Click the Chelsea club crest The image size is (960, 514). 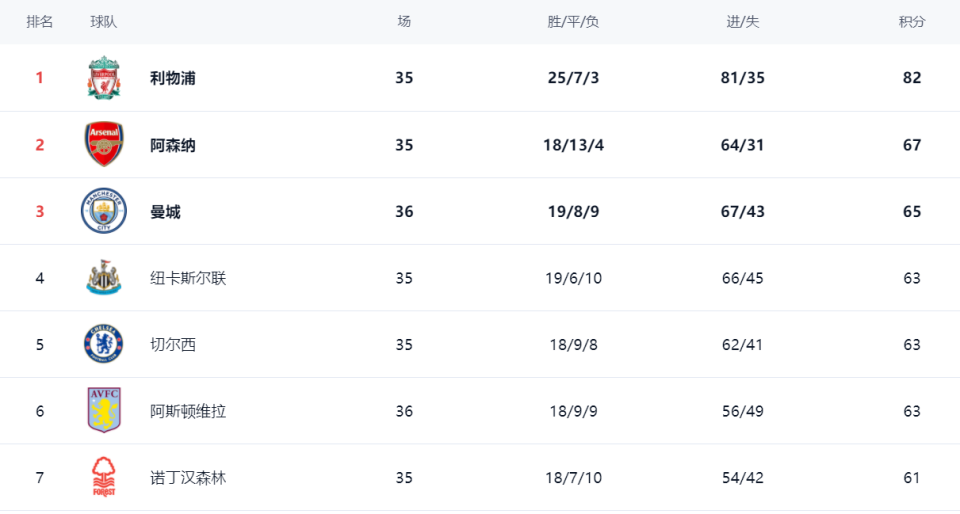coord(103,345)
